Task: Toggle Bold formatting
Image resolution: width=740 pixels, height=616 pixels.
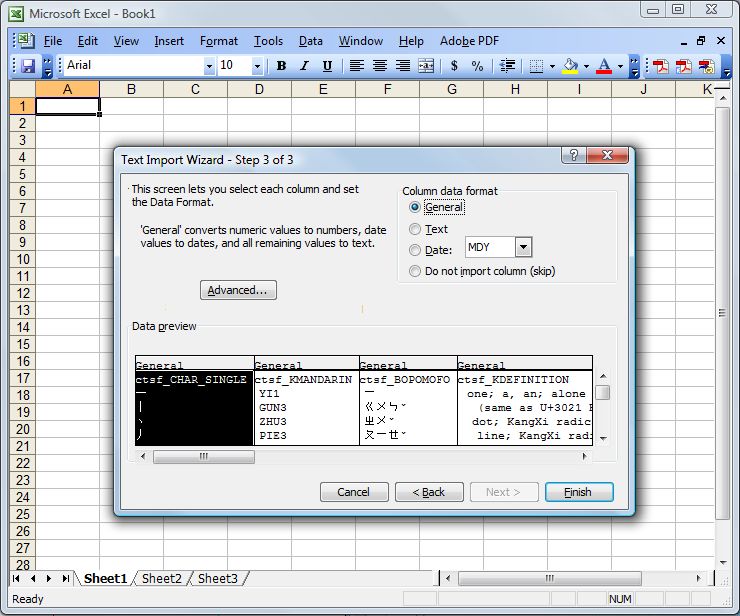Action: coord(281,66)
